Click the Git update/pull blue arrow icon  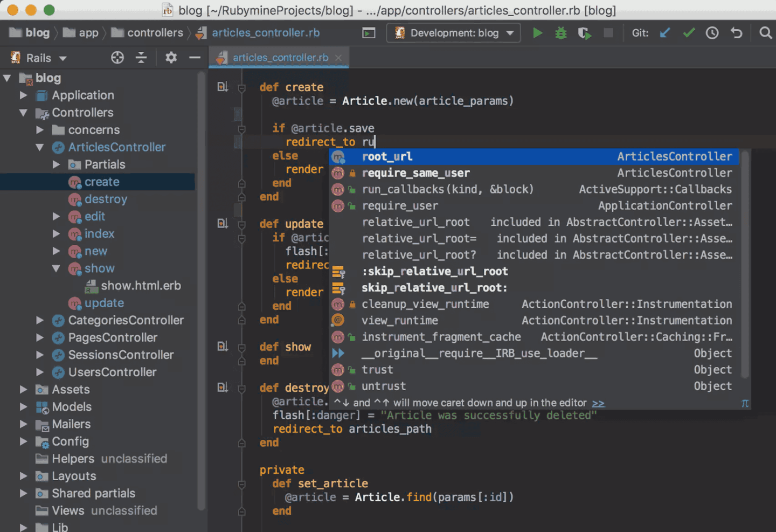(664, 33)
